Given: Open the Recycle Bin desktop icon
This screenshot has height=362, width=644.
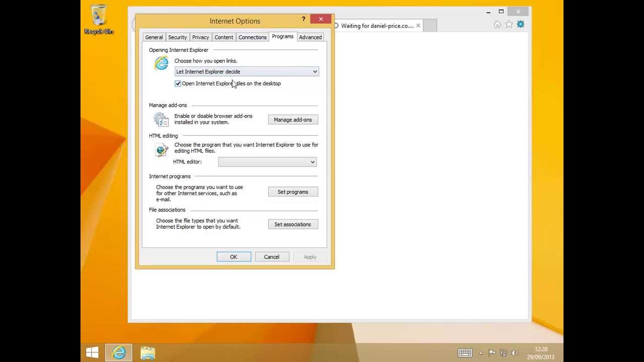Looking at the screenshot, I should click(x=99, y=20).
